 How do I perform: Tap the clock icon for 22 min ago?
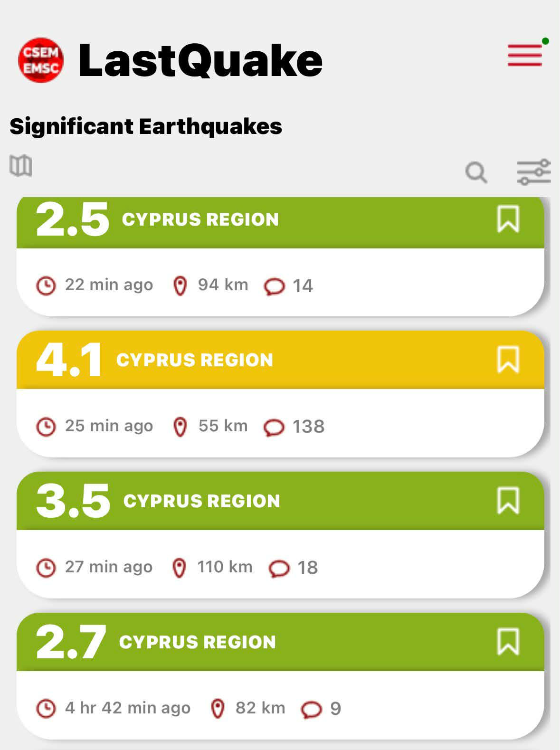46,286
